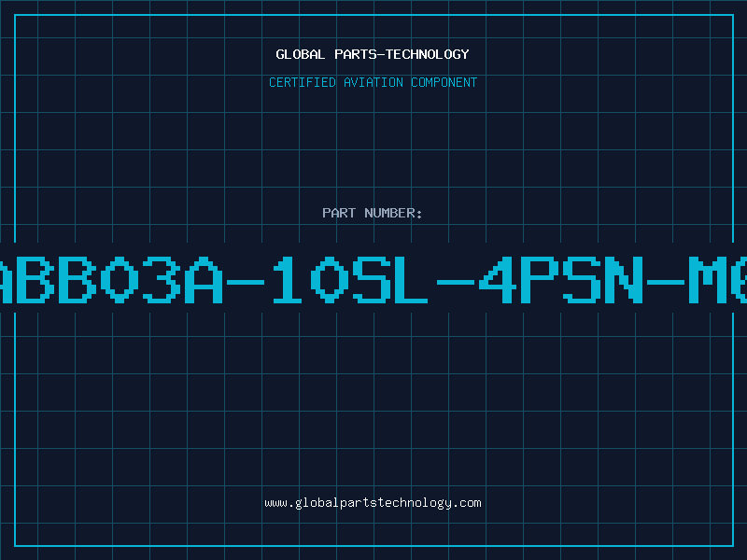Viewport: 747px width, 560px height.
Task: Open www.globalpartstechnology.com link
Action: pyautogui.click(x=373, y=503)
